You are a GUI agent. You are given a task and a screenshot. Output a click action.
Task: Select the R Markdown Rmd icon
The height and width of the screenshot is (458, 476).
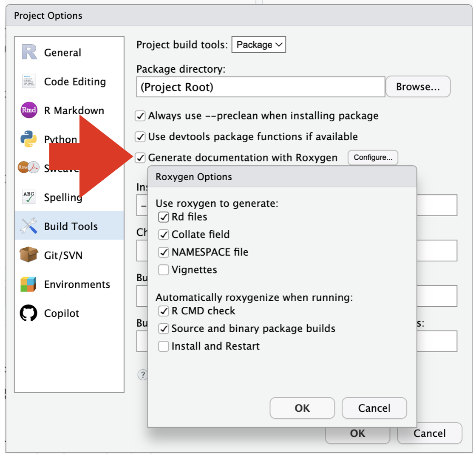[29, 110]
